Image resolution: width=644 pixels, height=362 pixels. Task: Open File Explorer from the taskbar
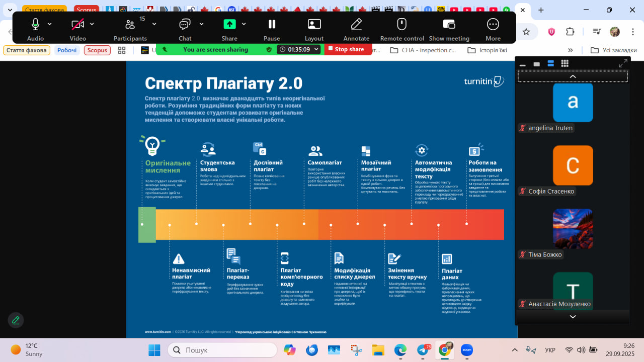click(x=378, y=350)
